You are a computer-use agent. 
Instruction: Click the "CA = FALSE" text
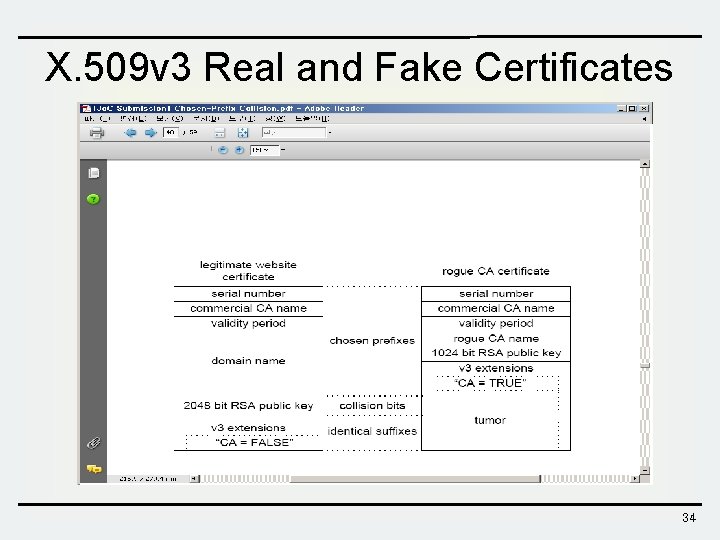pyautogui.click(x=254, y=442)
